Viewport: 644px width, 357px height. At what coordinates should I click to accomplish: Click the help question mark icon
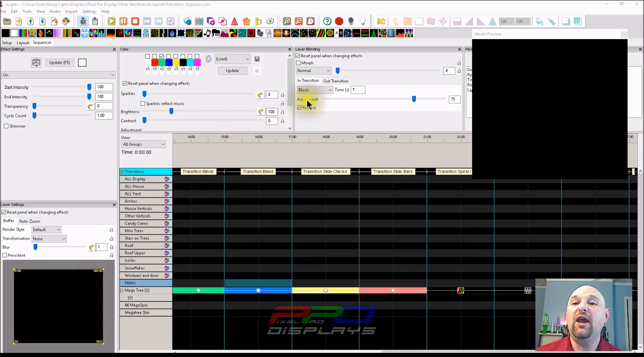click(x=327, y=21)
